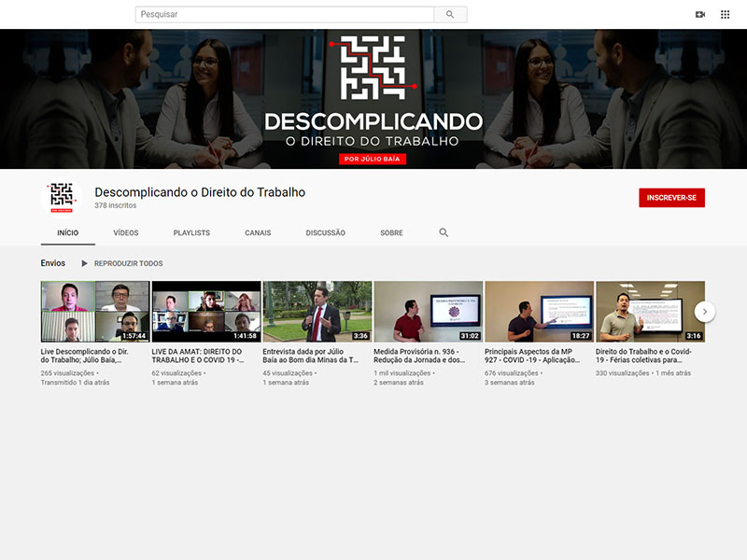747x560 pixels.
Task: Click the channel search magnifier icon
Action: coord(444,232)
